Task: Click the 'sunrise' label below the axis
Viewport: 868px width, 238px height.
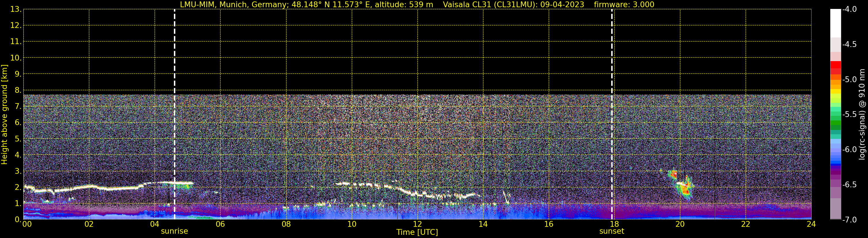Action: tap(174, 231)
